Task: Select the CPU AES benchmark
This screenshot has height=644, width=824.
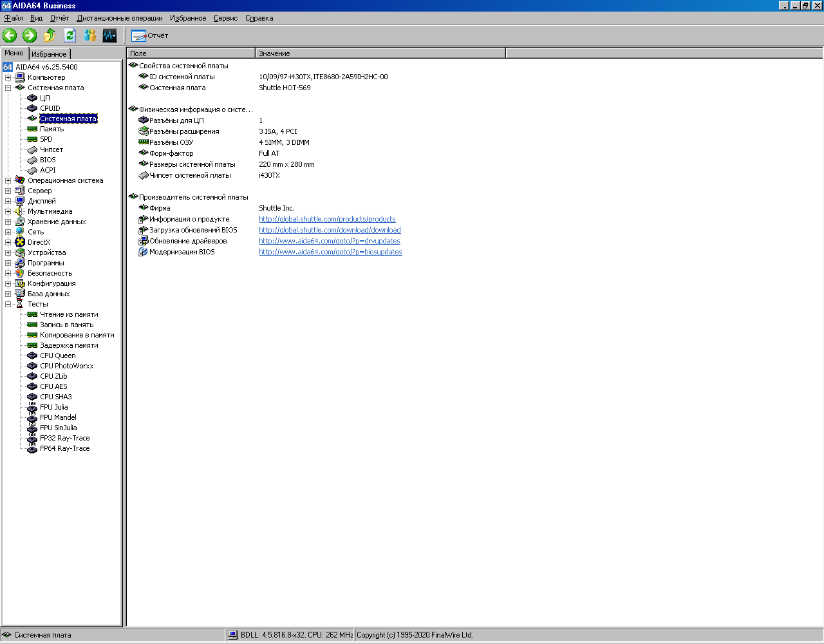Action: point(53,386)
